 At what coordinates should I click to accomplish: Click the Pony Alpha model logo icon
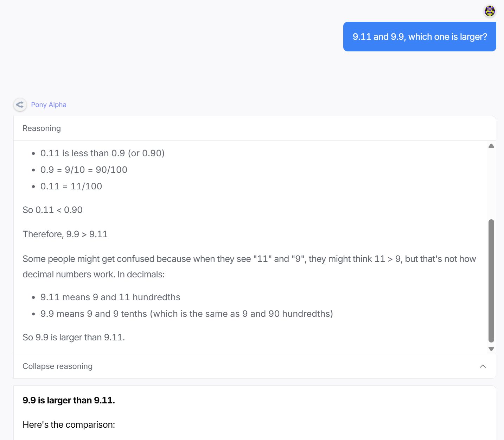(20, 105)
